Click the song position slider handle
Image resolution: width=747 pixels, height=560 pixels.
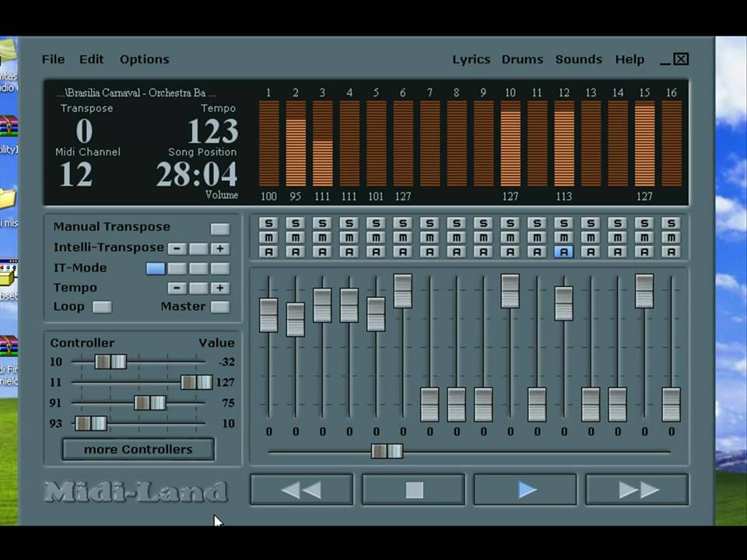tap(388, 451)
